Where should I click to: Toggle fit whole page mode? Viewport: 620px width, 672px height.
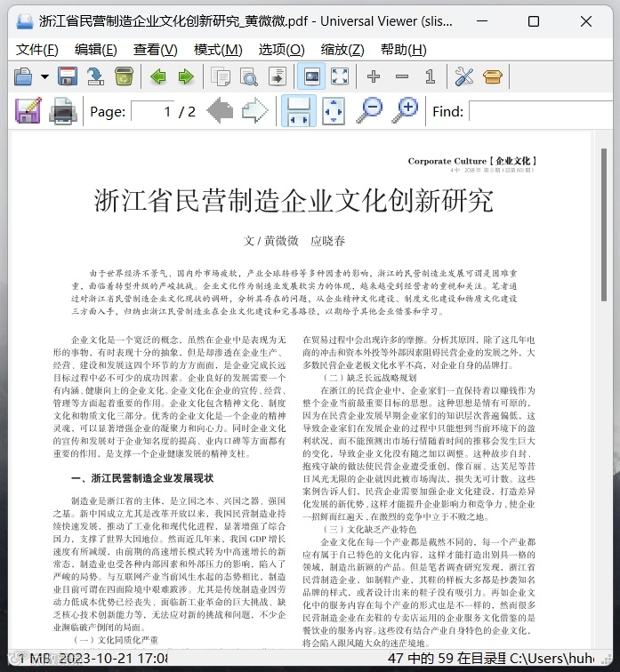pyautogui.click(x=334, y=111)
